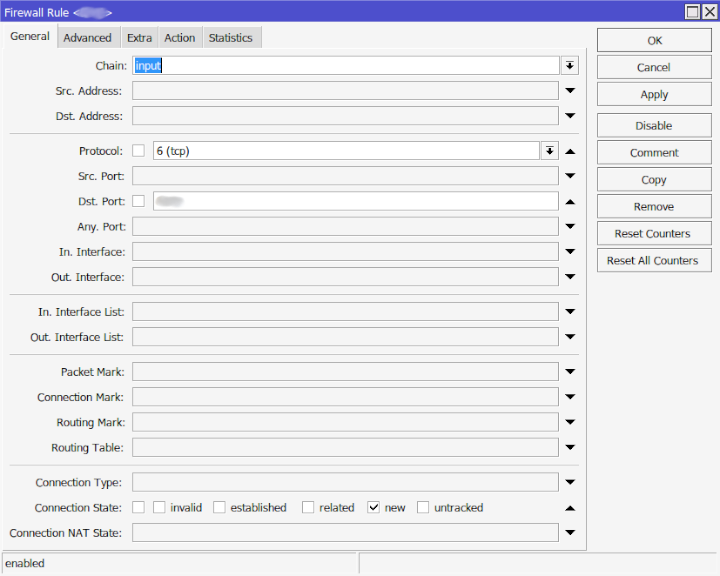Expand the Src. Address field

(x=570, y=91)
